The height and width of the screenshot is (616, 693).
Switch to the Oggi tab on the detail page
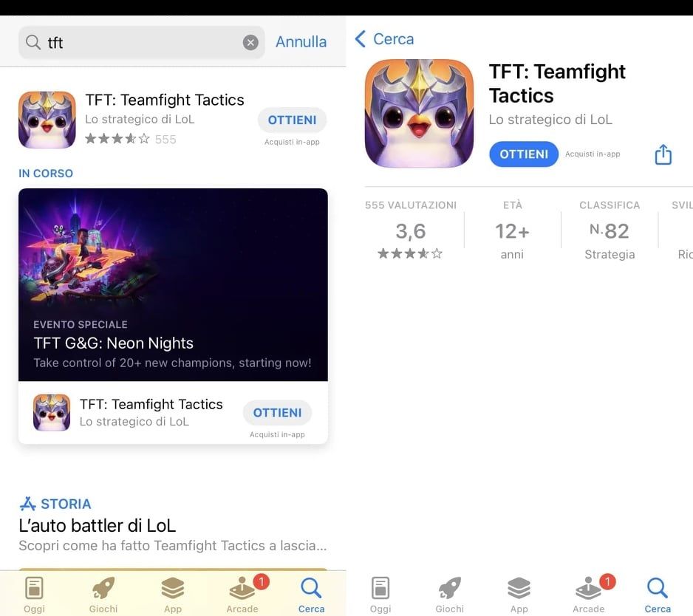(380, 595)
